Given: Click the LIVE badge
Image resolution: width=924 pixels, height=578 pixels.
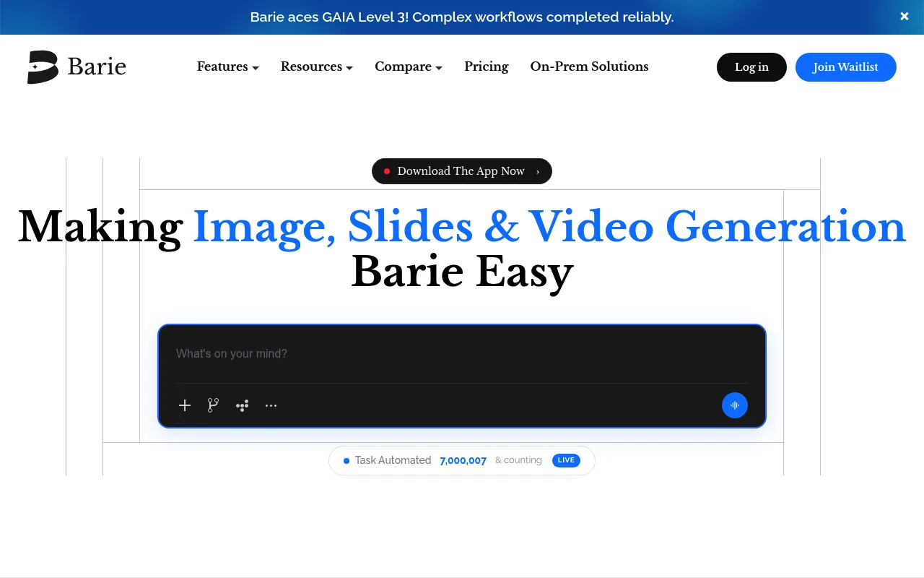Looking at the screenshot, I should tap(566, 460).
